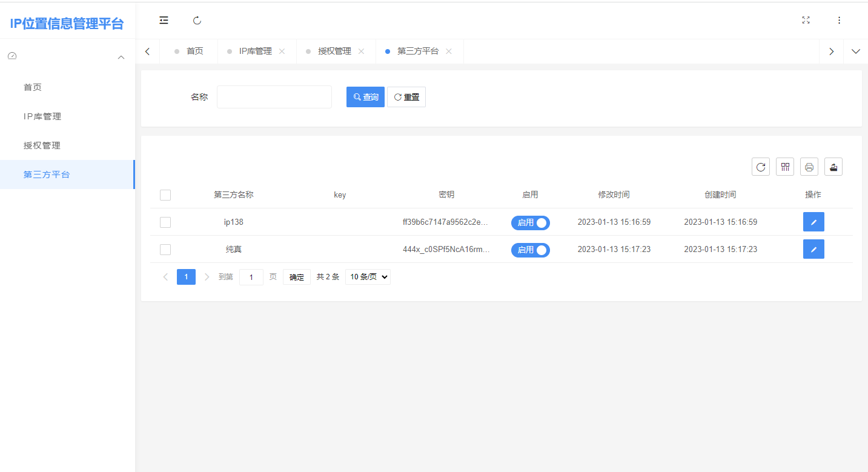This screenshot has height=472, width=868.
Task: Edit the ip138 entry via its pencil icon
Action: coord(813,222)
